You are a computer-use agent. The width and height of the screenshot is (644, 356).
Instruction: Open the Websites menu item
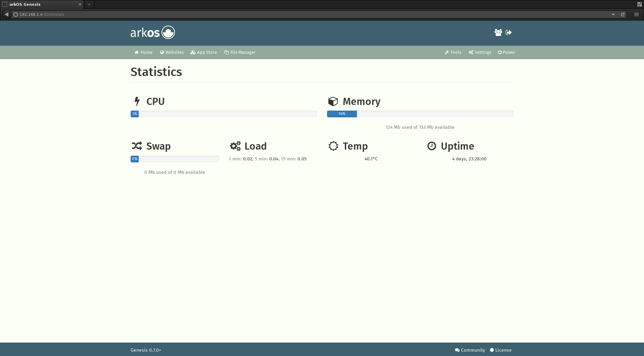(x=172, y=52)
